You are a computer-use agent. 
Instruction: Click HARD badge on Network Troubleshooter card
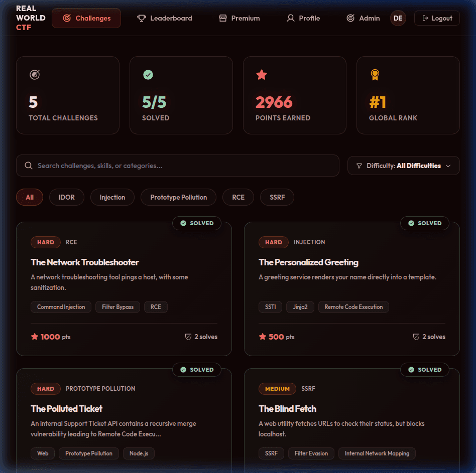click(46, 242)
